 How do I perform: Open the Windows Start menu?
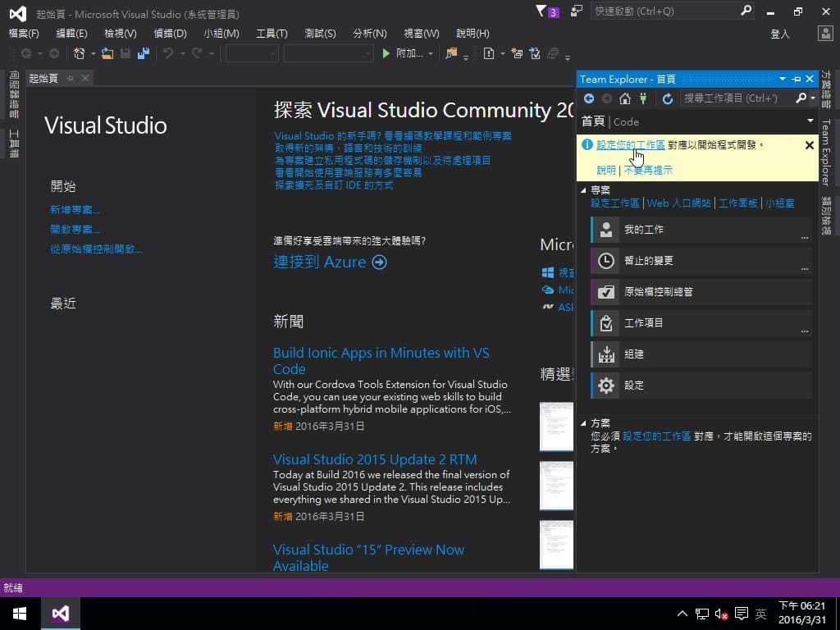(x=20, y=614)
